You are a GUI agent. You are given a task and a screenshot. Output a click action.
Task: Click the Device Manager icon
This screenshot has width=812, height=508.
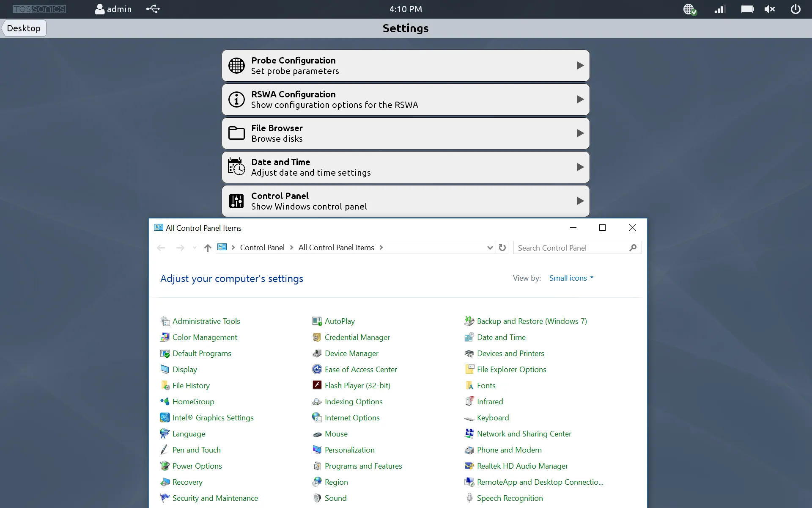coord(317,353)
